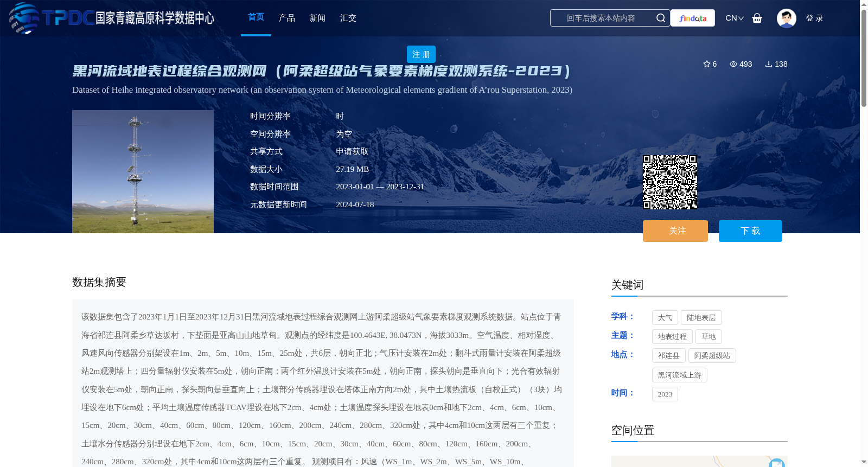
Task: Click the 27.19 MB data size value
Action: tap(352, 169)
